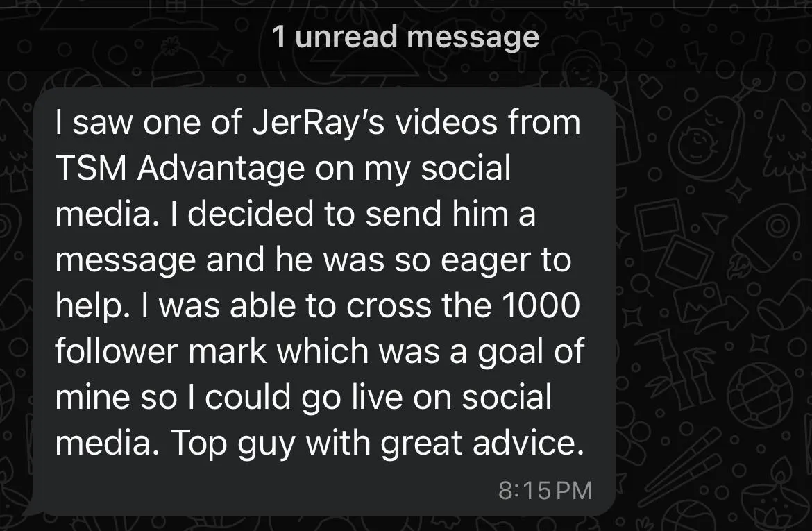
Task: Click "TSM Advantage" in the message text
Action: click(x=180, y=168)
